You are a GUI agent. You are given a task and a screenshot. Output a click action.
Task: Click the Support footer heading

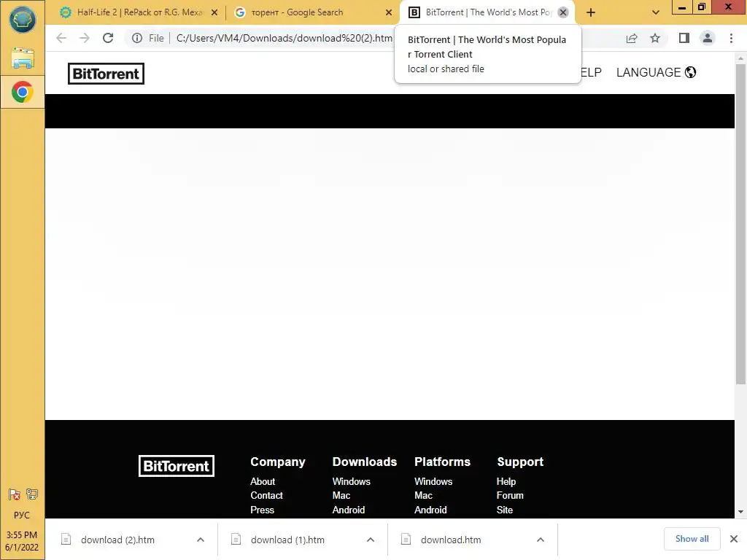point(520,462)
